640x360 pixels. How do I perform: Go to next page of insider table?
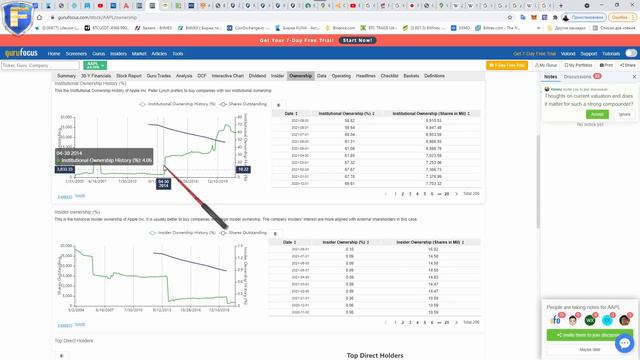456,322
